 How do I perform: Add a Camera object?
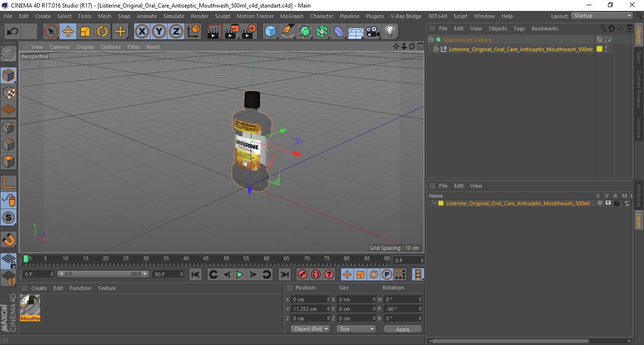(x=373, y=32)
